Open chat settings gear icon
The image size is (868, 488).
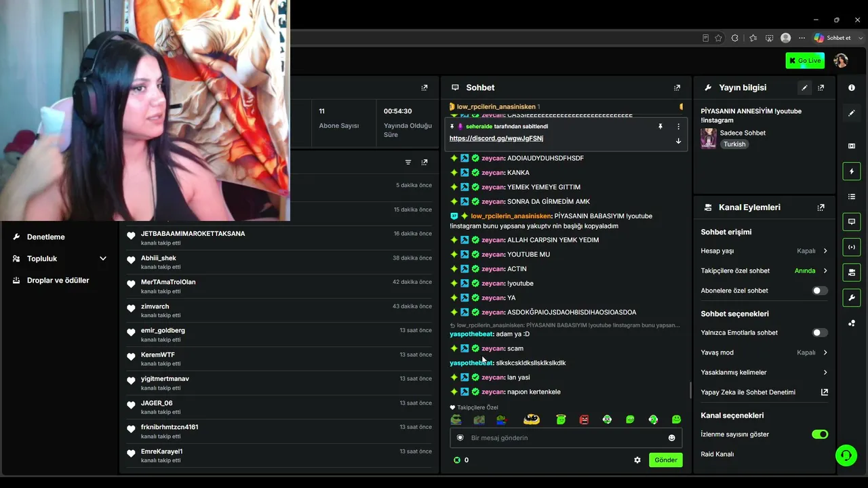click(x=637, y=460)
